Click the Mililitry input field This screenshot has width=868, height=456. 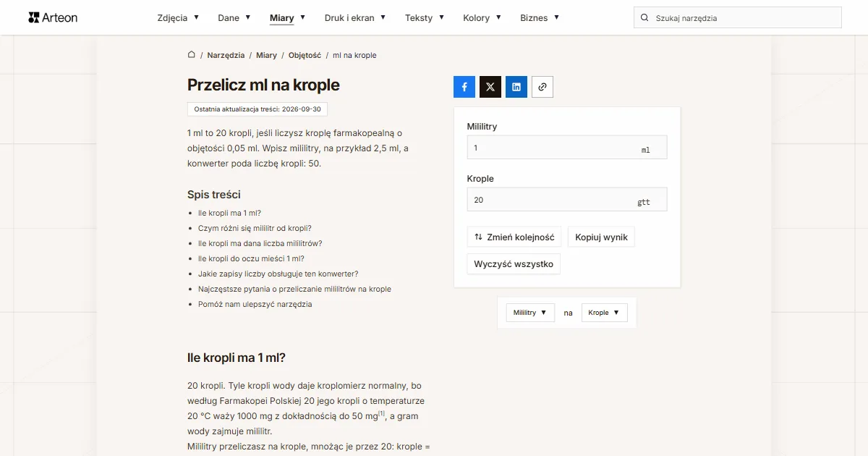point(567,148)
